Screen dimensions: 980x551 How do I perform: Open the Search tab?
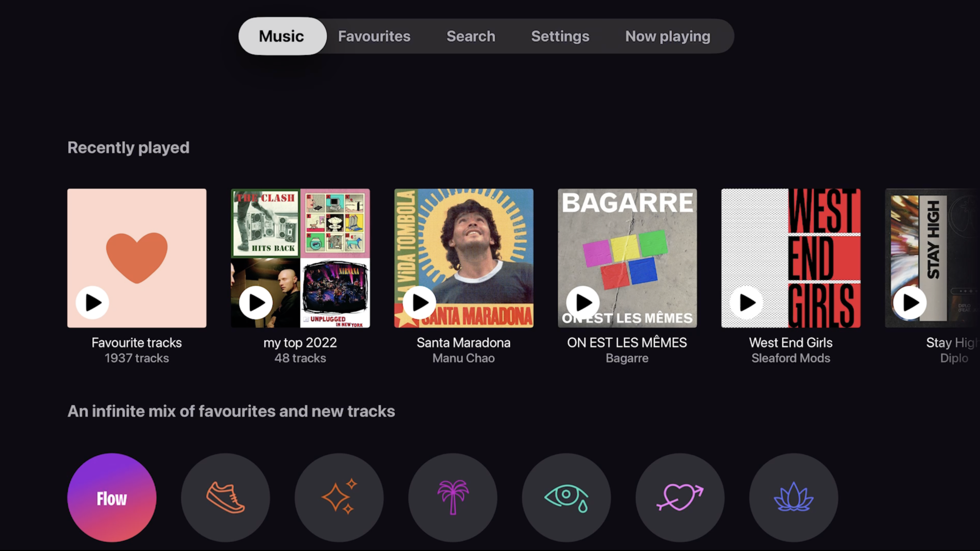(471, 36)
